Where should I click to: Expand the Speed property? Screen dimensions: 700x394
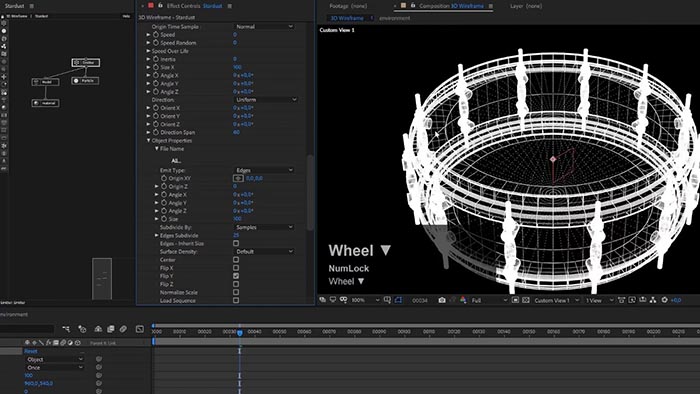(x=149, y=34)
